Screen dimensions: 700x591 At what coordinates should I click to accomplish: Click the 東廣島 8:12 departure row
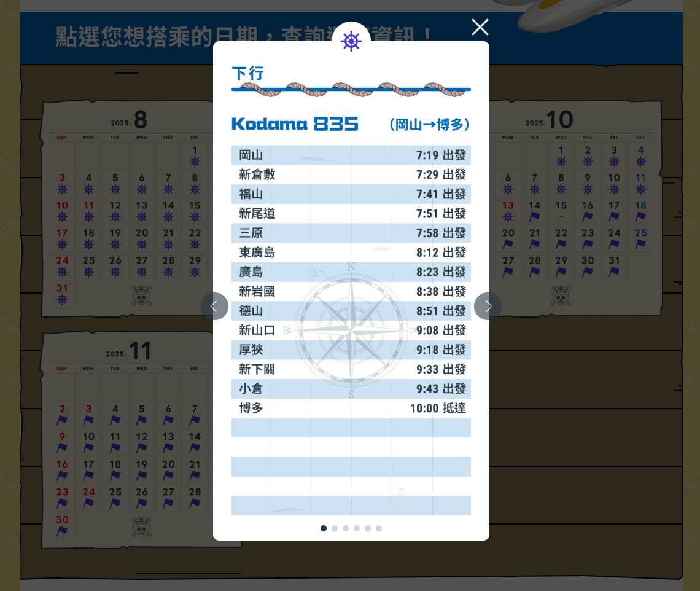coord(351,252)
